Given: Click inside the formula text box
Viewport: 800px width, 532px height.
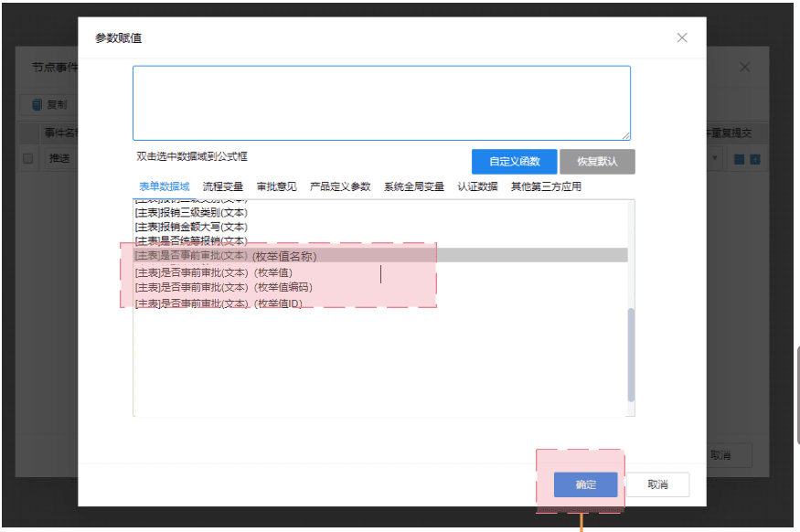Looking at the screenshot, I should click(381, 103).
